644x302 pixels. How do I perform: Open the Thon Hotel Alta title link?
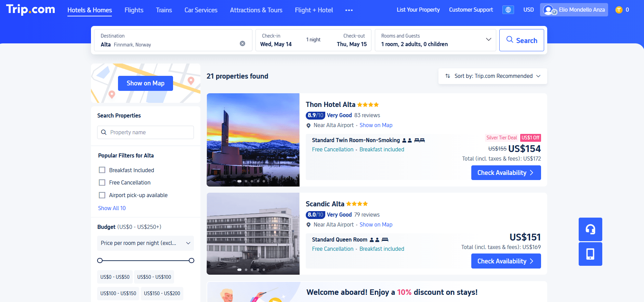point(330,105)
